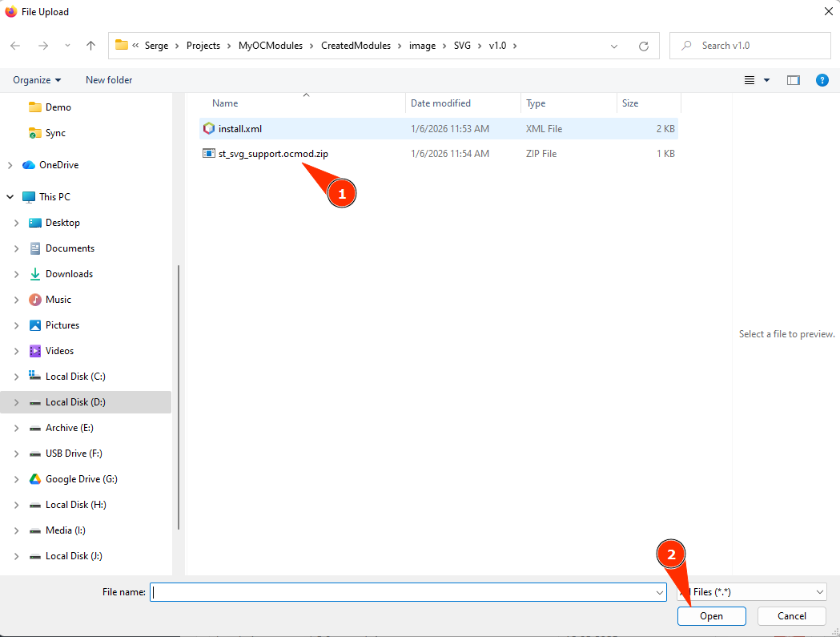
Task: Expand Local Disk (D:) tree node
Action: 16,402
